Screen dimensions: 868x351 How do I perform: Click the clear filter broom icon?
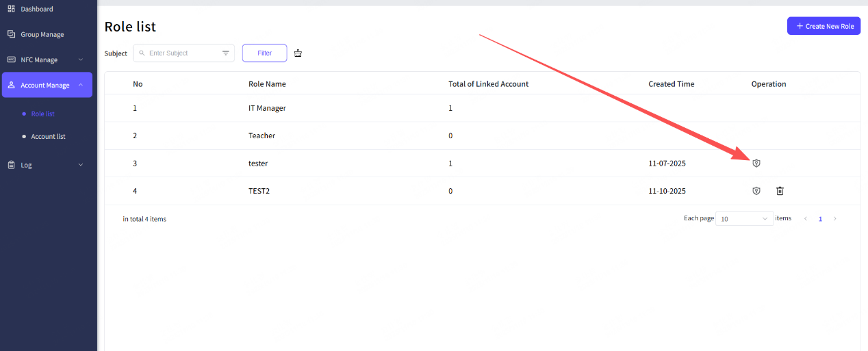pos(298,53)
